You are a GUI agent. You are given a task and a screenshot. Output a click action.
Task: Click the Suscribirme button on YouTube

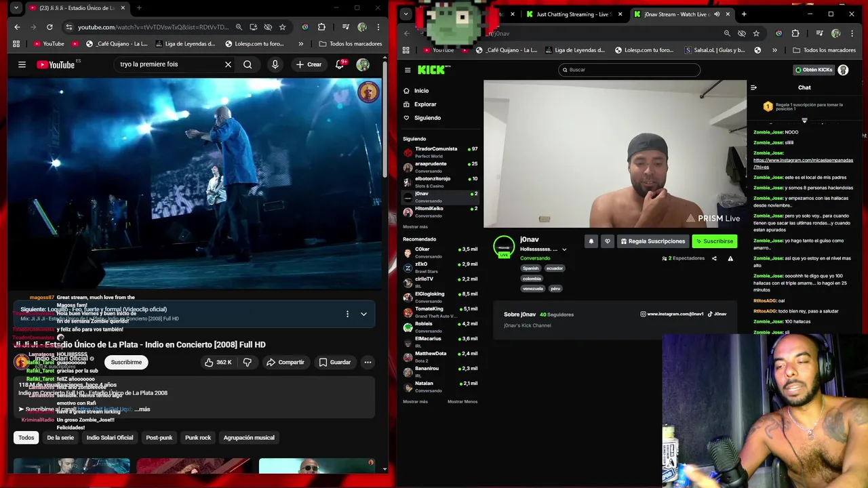126,362
